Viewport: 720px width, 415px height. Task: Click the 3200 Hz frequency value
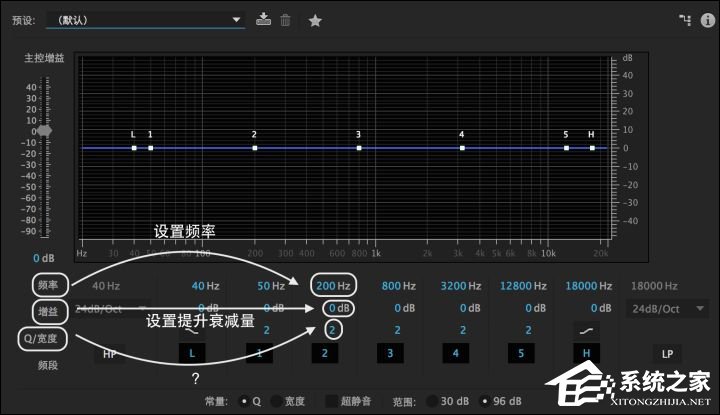coord(461,286)
